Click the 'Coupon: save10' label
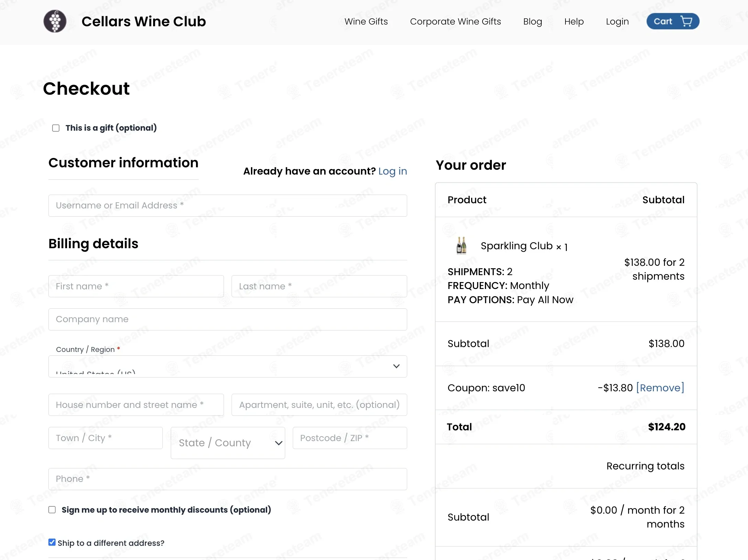The height and width of the screenshot is (560, 748). (486, 388)
